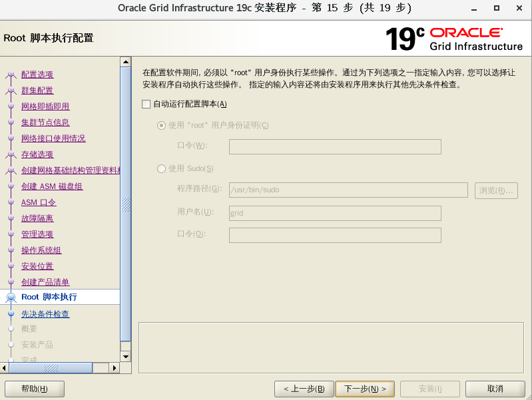Screen dimensions: 532x400
Task: Open the 配置选项 step link
Action: point(37,75)
